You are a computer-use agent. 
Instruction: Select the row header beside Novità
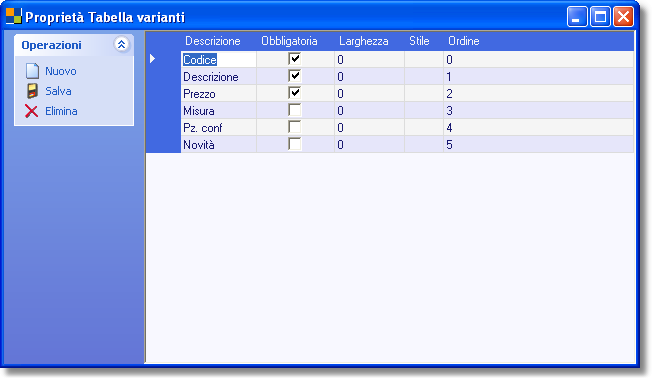click(163, 144)
